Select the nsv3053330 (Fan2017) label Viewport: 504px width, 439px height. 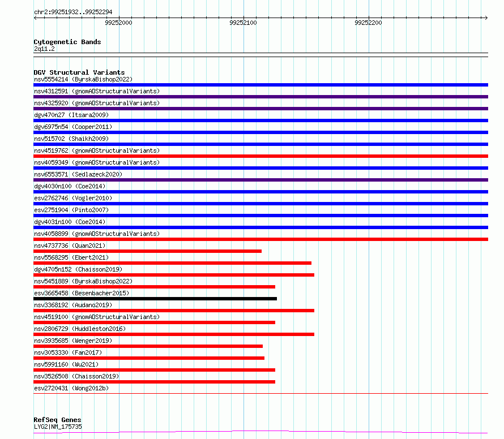tap(68, 352)
